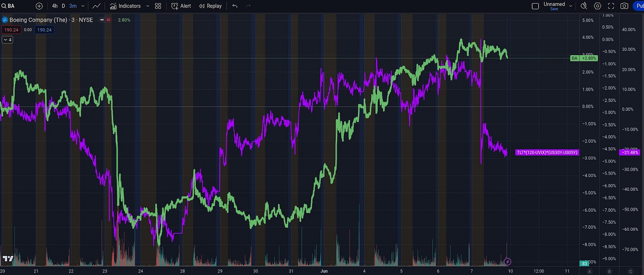This screenshot has height=275, width=644.
Task: Expand the Indicators favorites dropdown arrow
Action: 148,6
